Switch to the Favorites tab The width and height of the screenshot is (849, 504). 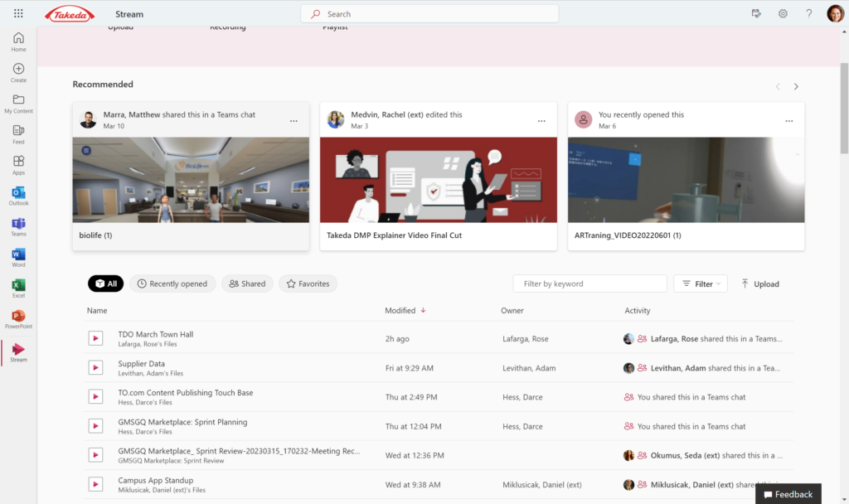308,283
